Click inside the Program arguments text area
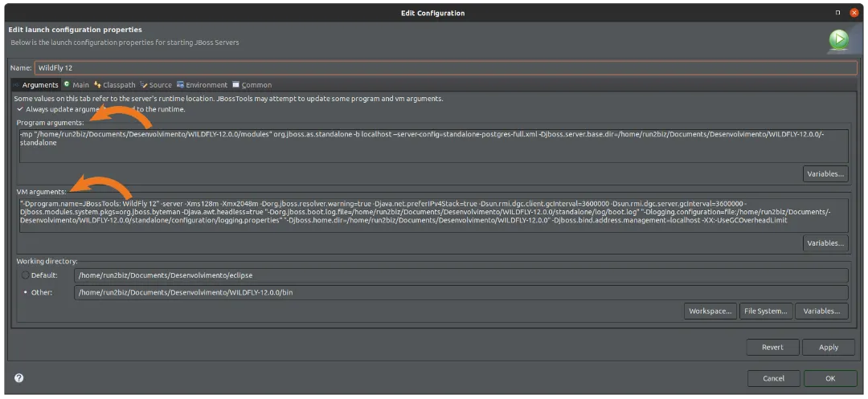The height and width of the screenshot is (399, 868). tap(433, 145)
